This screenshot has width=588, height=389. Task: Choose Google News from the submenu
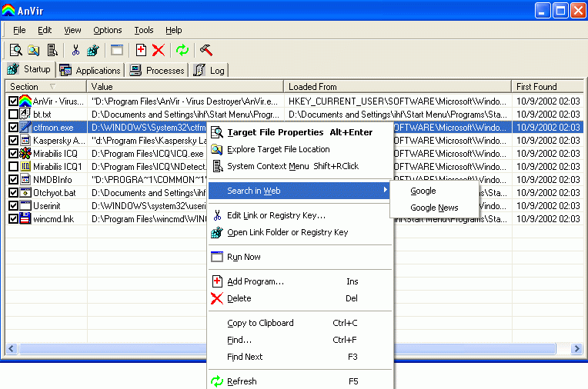click(x=434, y=208)
